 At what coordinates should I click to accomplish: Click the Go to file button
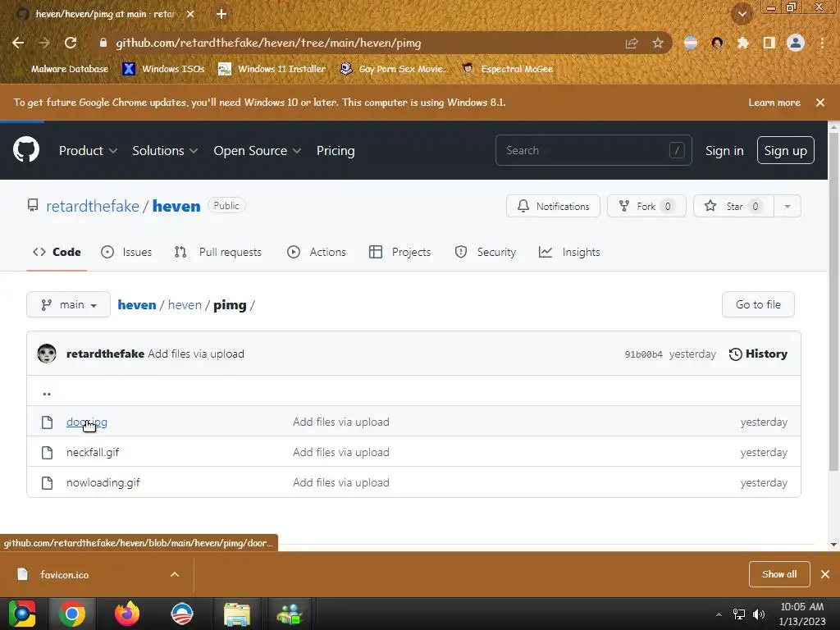758,305
